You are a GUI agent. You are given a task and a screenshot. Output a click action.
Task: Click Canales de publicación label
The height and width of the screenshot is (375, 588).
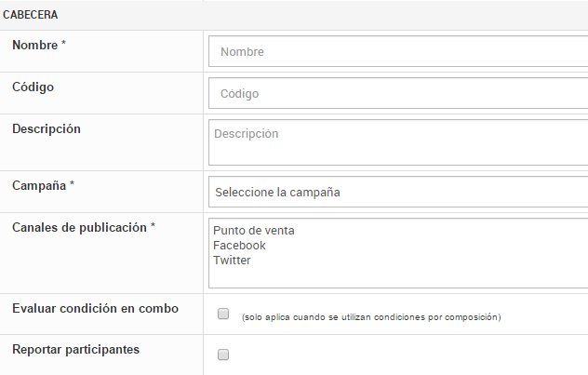(x=79, y=227)
